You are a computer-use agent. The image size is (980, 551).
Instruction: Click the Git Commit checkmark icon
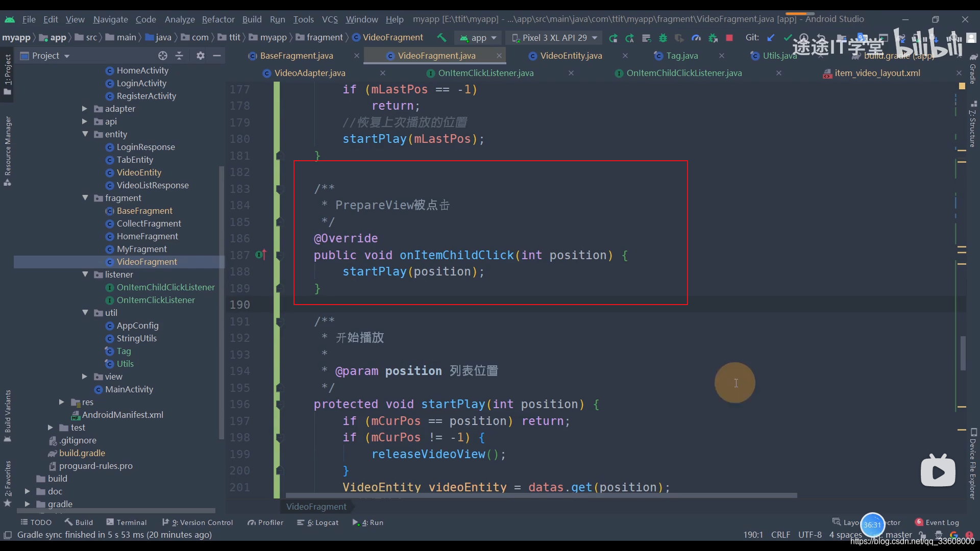pos(788,38)
